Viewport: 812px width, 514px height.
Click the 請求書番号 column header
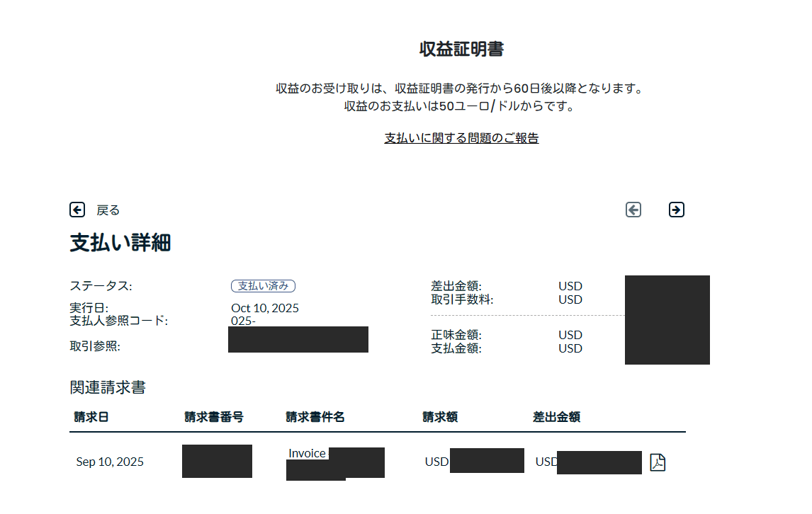(x=212, y=417)
